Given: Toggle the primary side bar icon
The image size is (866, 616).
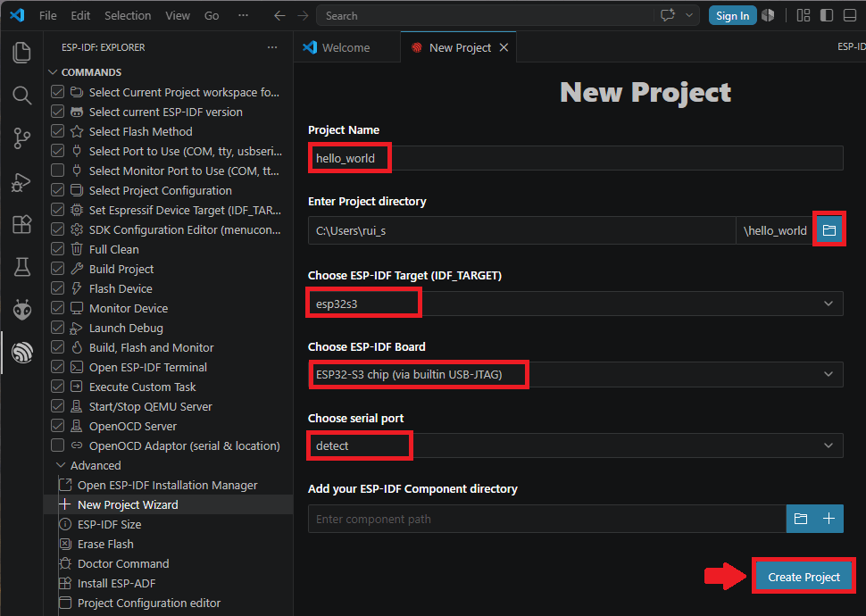Looking at the screenshot, I should (x=826, y=15).
